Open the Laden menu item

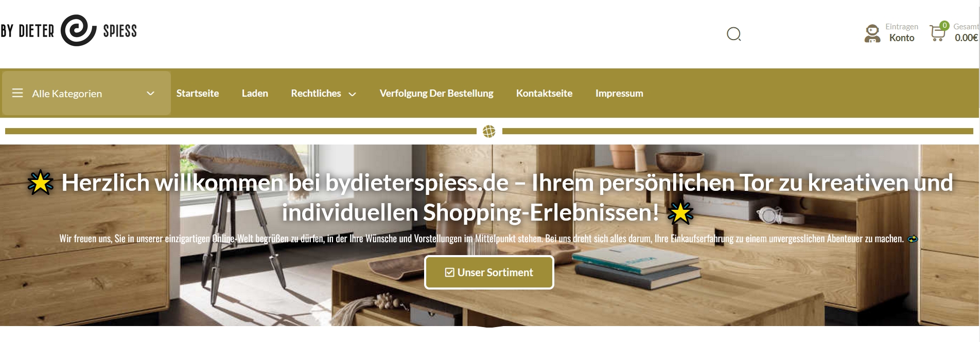[x=255, y=93]
